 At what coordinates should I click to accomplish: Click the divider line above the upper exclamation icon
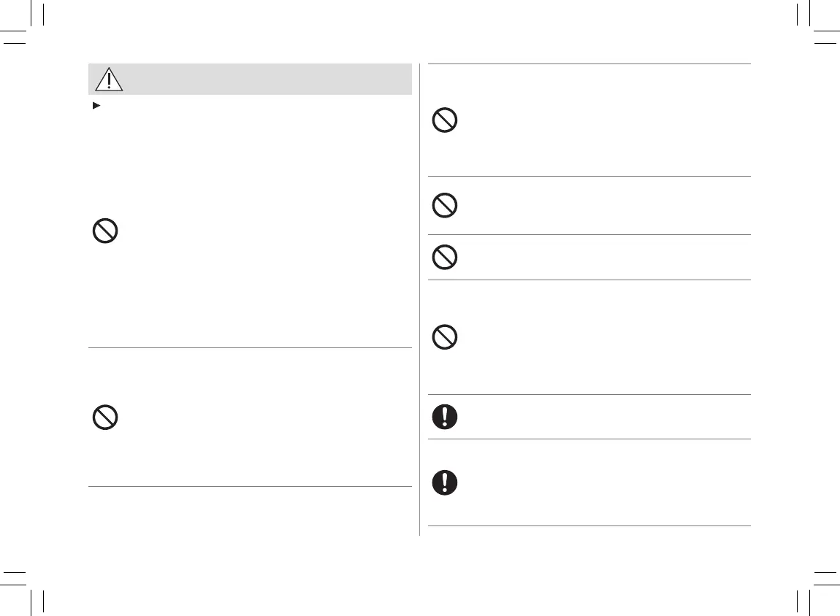tap(589, 395)
